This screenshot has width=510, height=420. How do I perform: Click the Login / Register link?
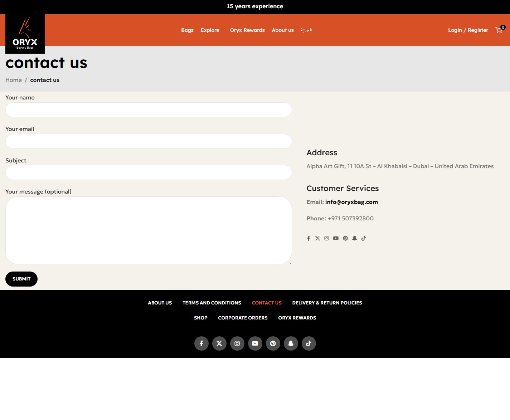(x=468, y=30)
